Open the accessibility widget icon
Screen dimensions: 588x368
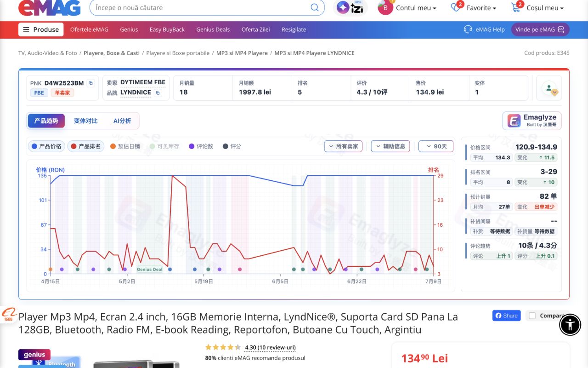570,324
